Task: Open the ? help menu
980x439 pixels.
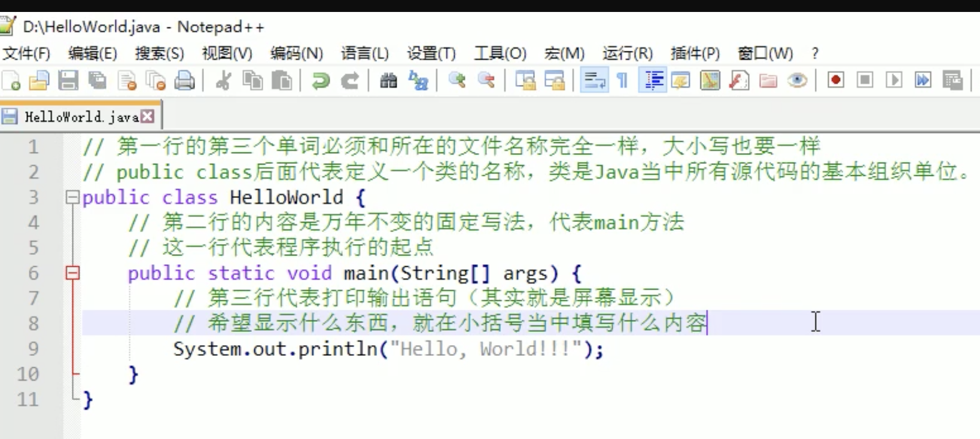Action: (815, 53)
